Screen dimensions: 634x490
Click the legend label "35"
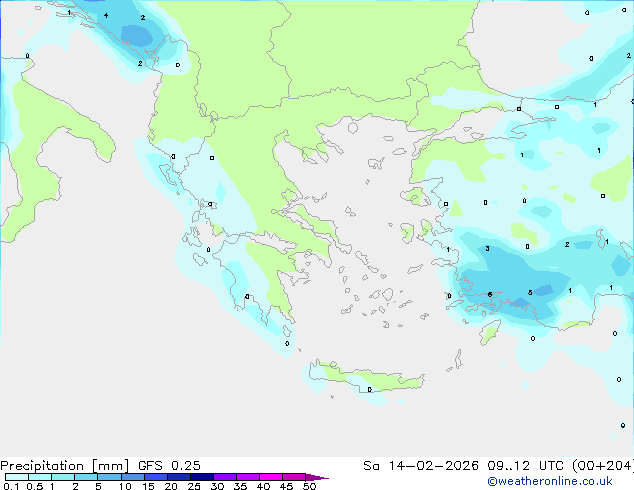pyautogui.click(x=240, y=486)
